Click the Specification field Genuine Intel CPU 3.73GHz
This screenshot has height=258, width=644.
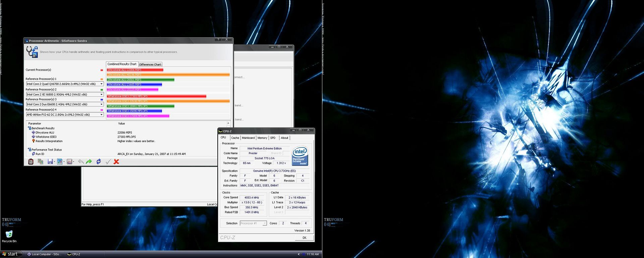(274, 171)
